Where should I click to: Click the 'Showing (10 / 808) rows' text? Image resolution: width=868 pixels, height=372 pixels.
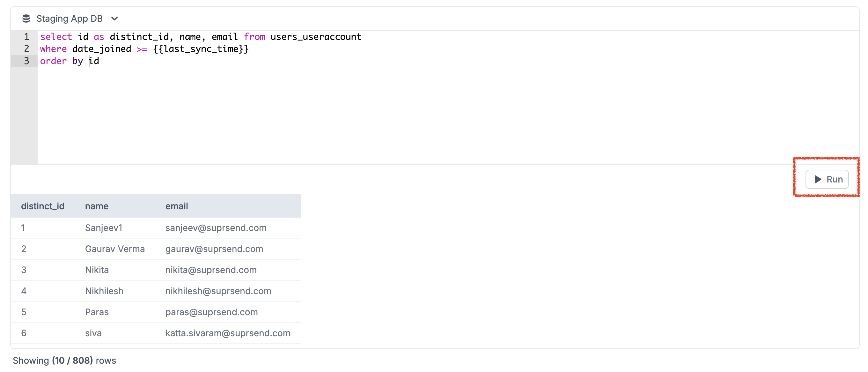pyautogui.click(x=64, y=361)
